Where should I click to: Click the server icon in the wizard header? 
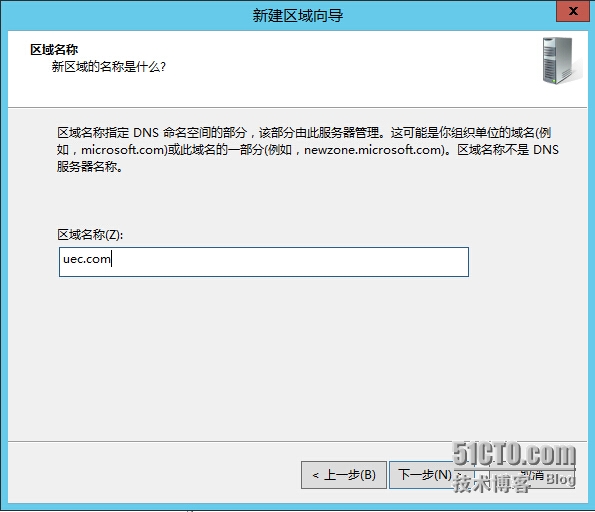[561, 61]
